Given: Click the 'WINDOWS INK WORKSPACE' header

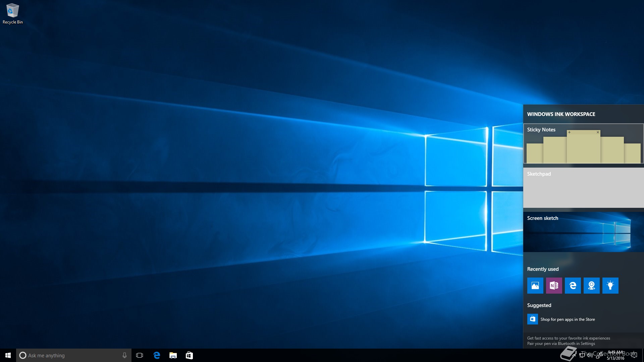Looking at the screenshot, I should 561,114.
